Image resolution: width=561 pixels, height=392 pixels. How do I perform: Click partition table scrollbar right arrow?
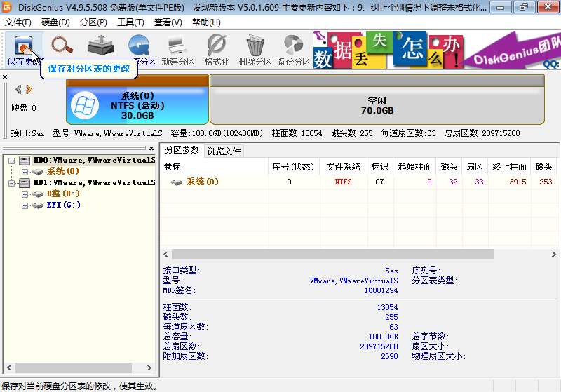coord(553,255)
